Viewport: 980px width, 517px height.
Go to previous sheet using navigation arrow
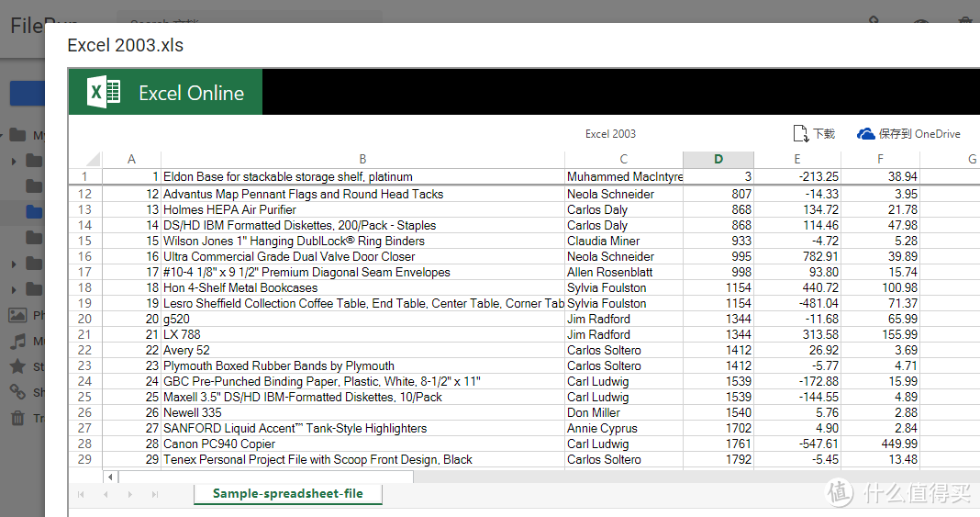106,494
